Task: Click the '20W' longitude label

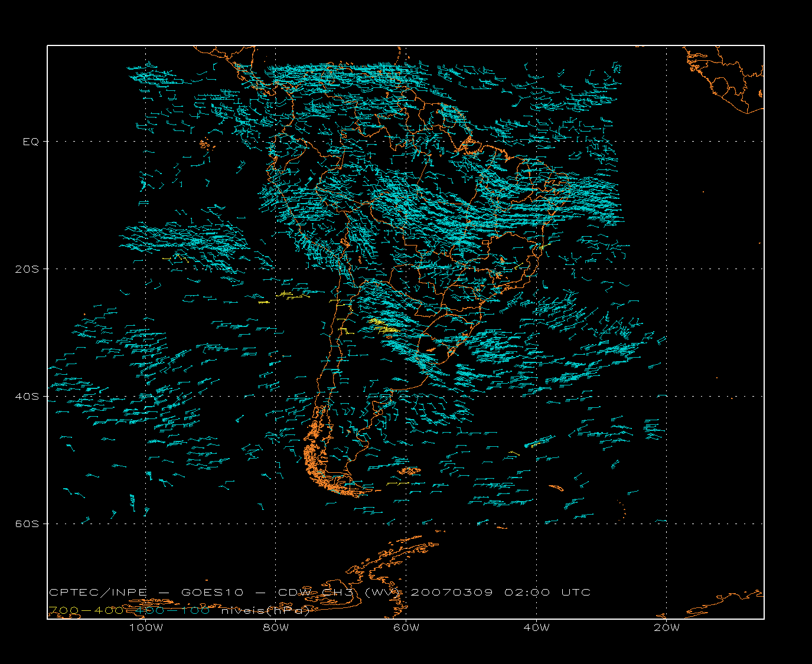Action: 667,627
